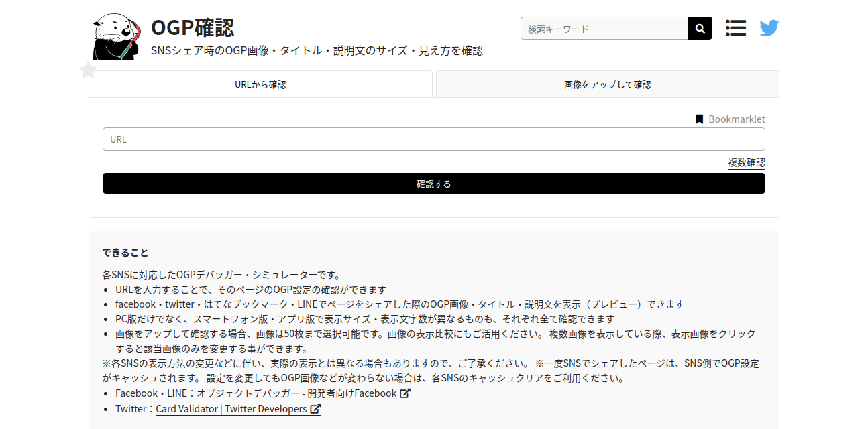Click the OGP確認 site title
The height and width of the screenshot is (429, 868).
[x=193, y=27]
